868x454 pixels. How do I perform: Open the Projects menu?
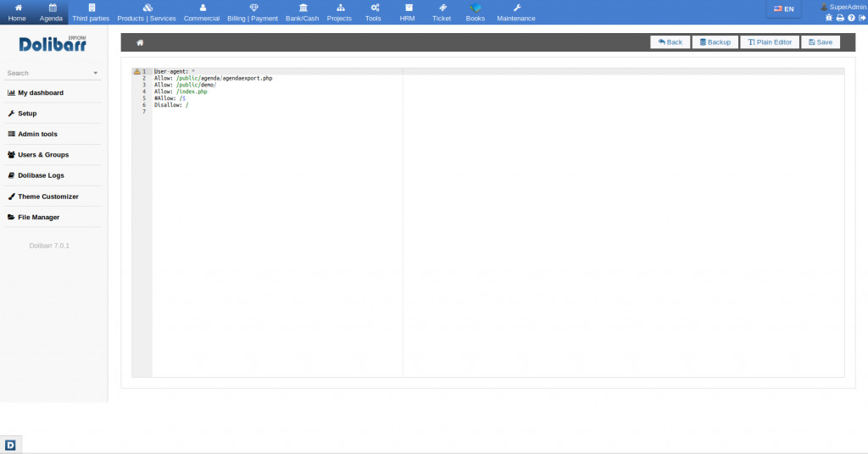339,12
